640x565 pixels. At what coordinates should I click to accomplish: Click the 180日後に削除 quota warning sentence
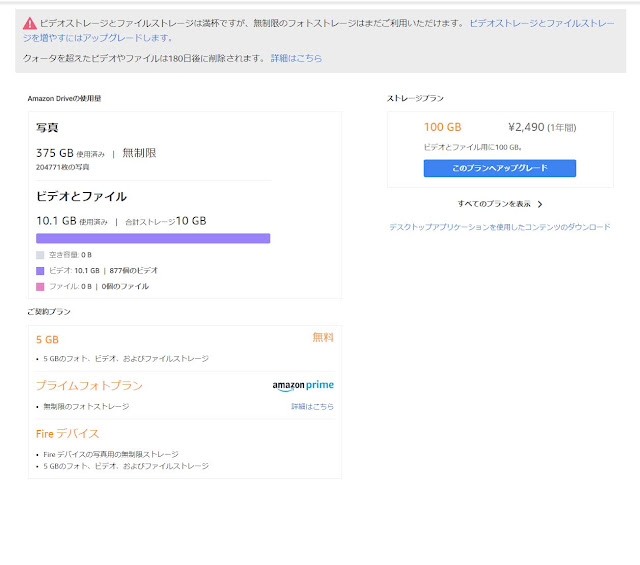[144, 58]
